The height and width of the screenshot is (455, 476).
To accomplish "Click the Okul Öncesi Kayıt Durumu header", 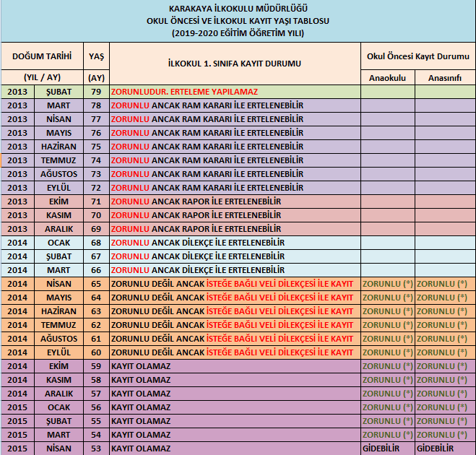I will 418,56.
